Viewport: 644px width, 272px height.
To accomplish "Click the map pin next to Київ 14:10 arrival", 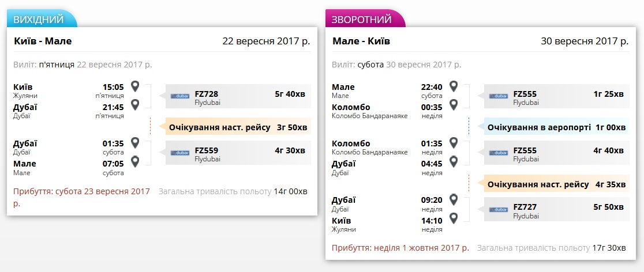I will [x=454, y=218].
